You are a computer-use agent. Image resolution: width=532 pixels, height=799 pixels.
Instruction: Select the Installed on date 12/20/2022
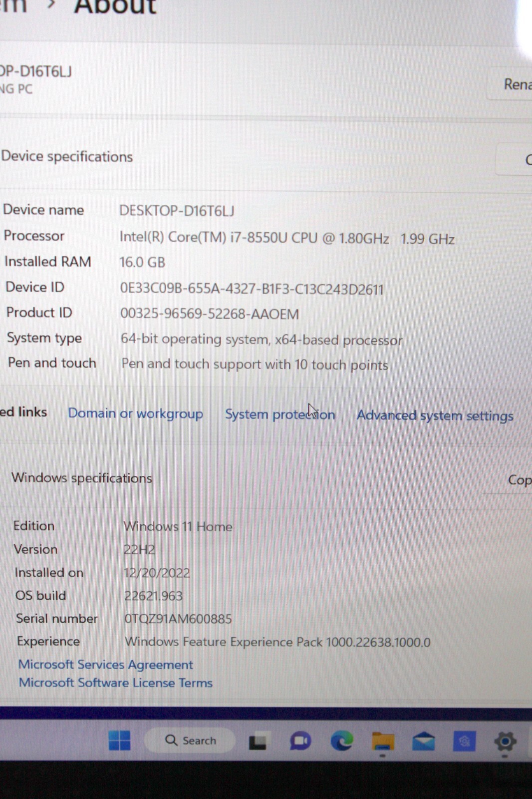[157, 573]
